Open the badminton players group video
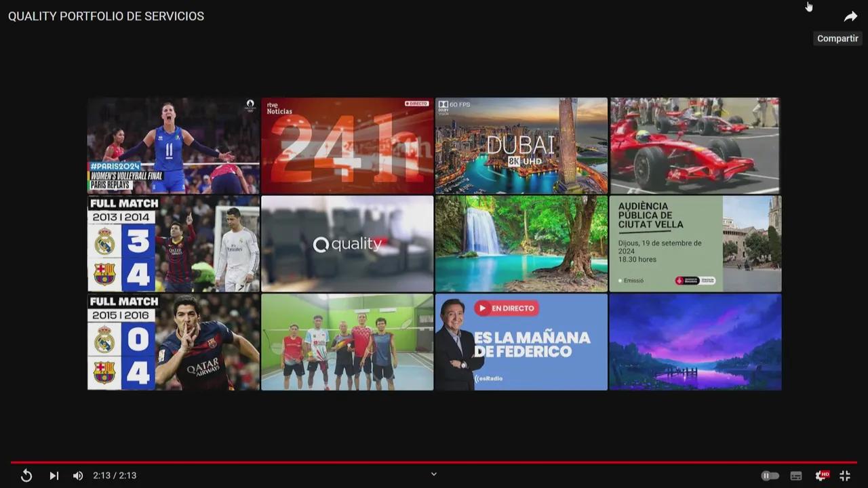 pos(347,342)
